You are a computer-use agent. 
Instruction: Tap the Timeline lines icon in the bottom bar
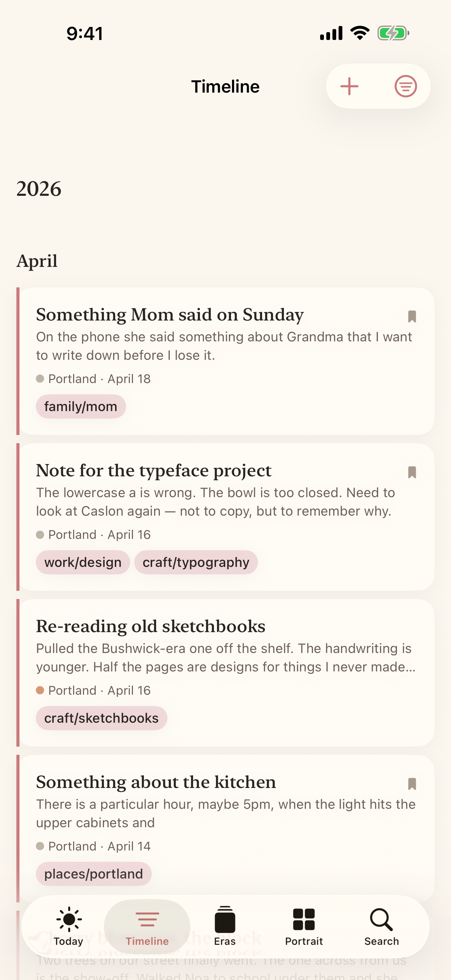click(x=147, y=919)
